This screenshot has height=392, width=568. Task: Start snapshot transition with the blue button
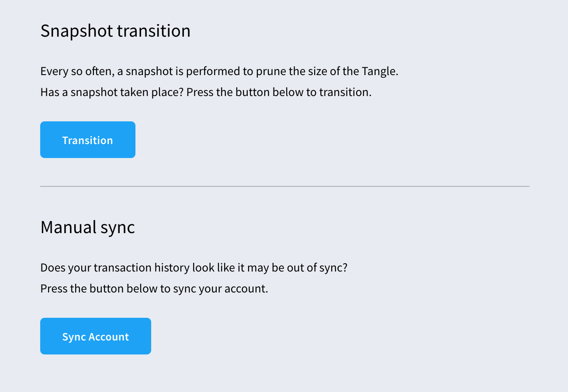[88, 140]
